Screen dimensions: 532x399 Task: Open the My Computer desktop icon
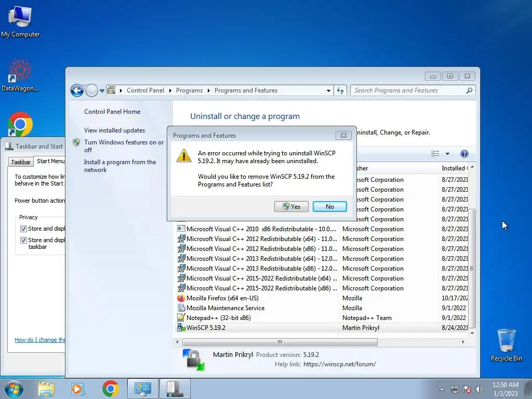(x=20, y=21)
